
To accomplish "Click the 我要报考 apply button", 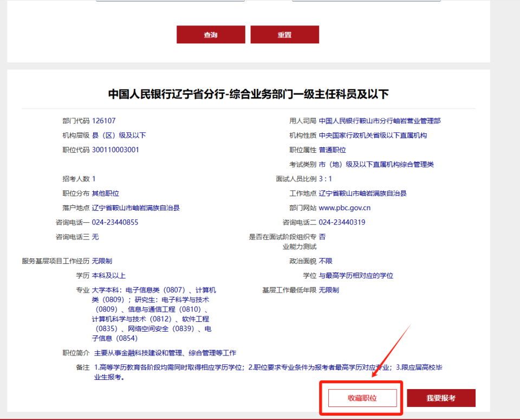I will point(440,397).
